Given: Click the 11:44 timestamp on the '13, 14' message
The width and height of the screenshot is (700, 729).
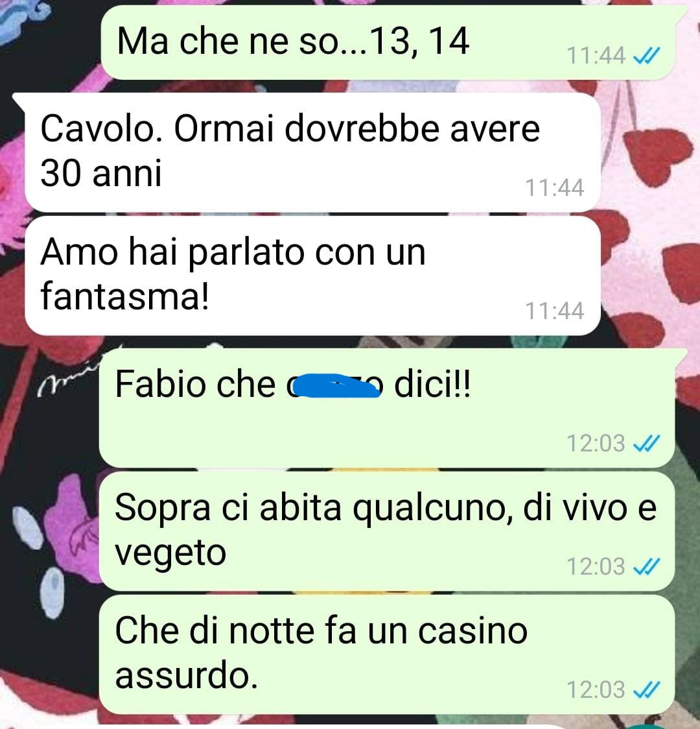Looking at the screenshot, I should pos(596,56).
